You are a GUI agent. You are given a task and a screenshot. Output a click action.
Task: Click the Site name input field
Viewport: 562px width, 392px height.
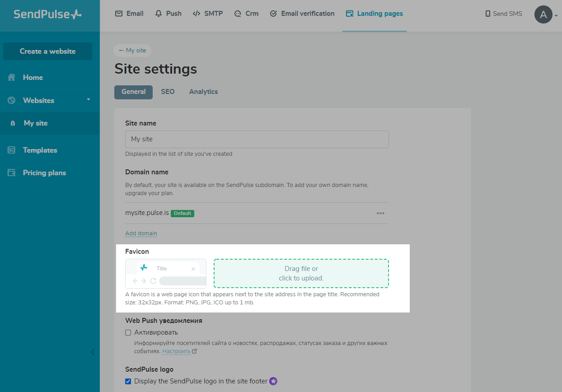tap(257, 139)
